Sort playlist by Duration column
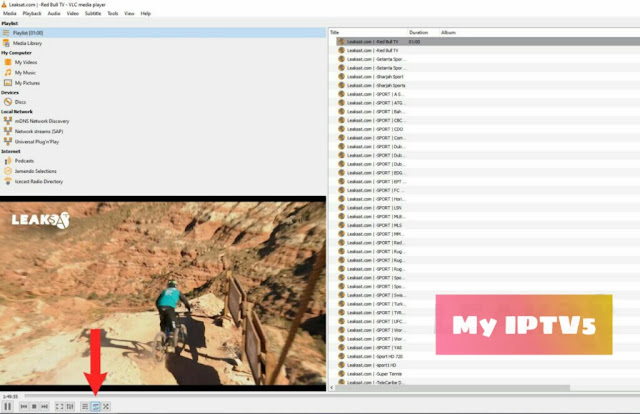 pyautogui.click(x=423, y=32)
